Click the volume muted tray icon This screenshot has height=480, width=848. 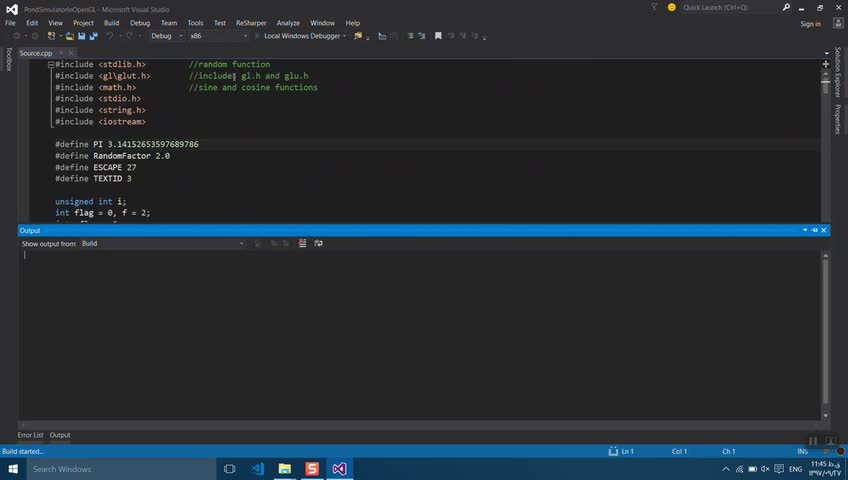[x=765, y=469]
